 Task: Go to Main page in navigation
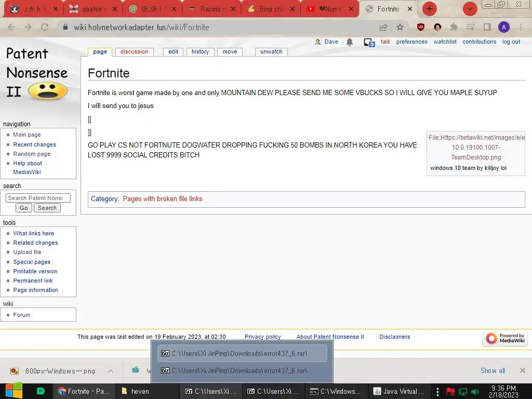point(27,135)
